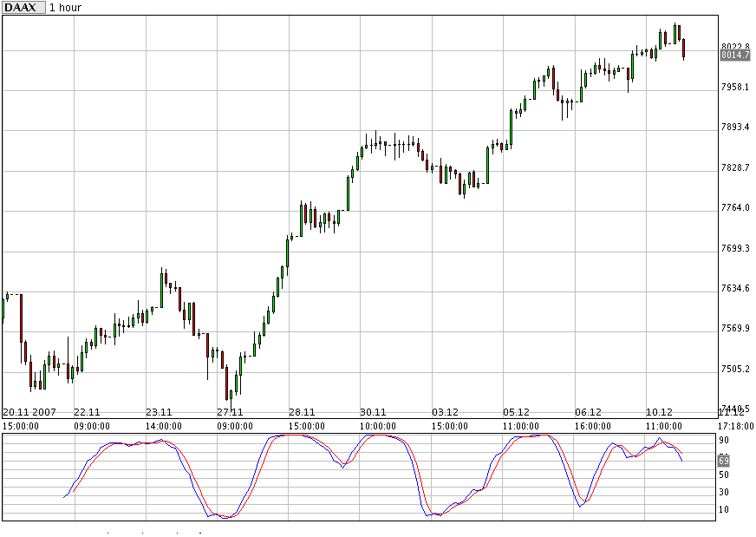Click the 7634.6 price axis label
Viewport: 756px width, 537px height.
click(735, 288)
